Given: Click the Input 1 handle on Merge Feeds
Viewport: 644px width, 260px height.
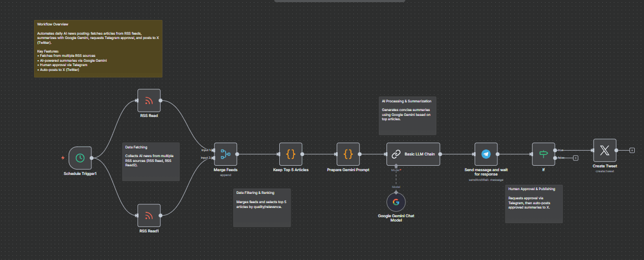Looking at the screenshot, I should click(x=213, y=151).
